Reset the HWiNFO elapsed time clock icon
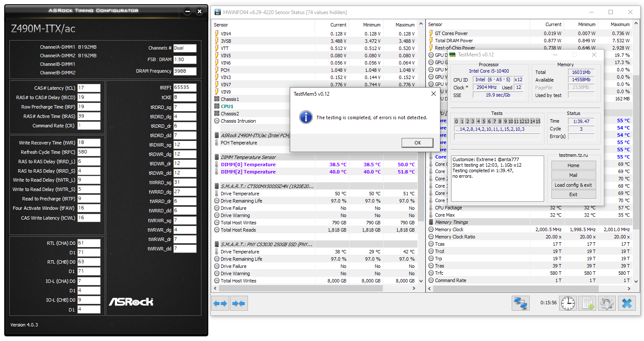Screen dimensions: 644x341 (568, 303)
